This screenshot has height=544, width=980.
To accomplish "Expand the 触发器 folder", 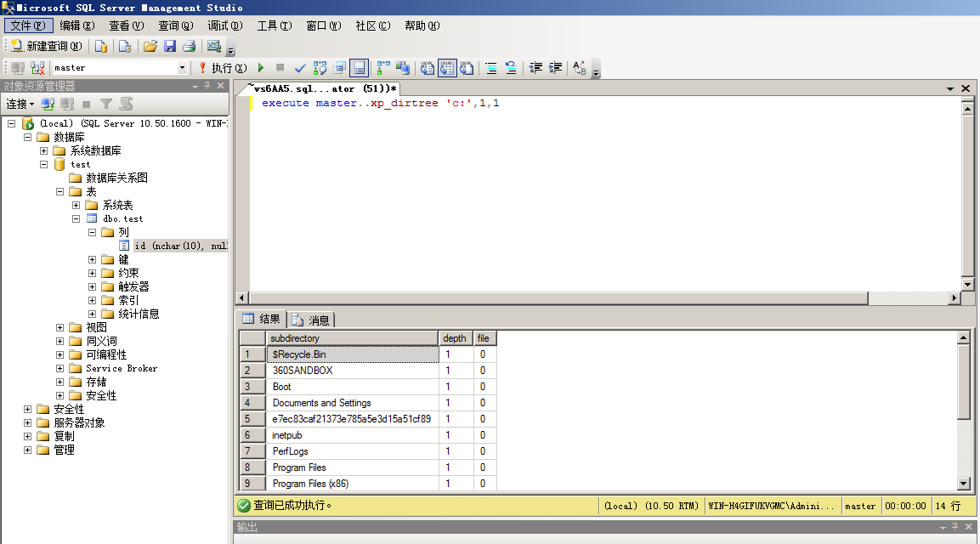I will coord(93,287).
